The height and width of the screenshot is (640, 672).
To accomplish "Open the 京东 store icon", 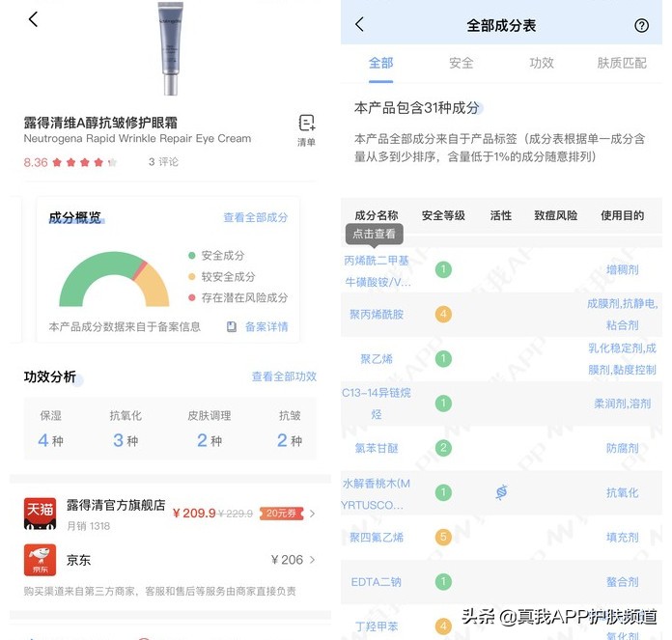I will point(40,560).
